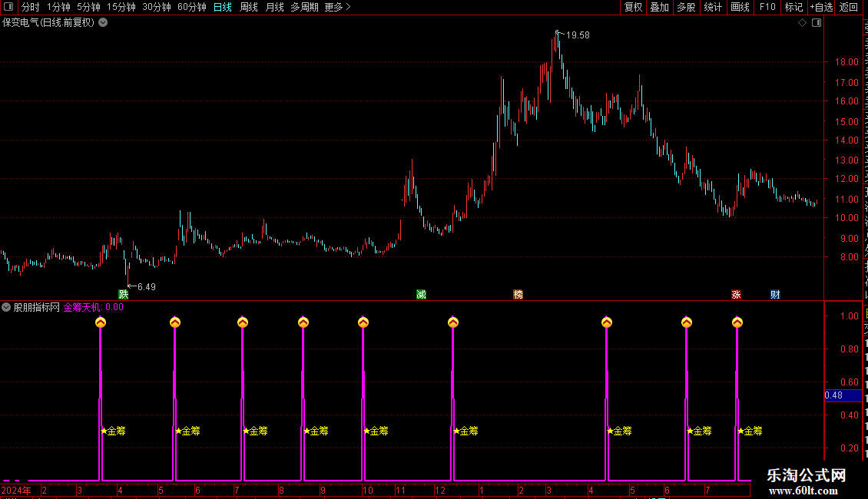Click the 返回 button
This screenshot has height=499, width=868.
pos(849,7)
